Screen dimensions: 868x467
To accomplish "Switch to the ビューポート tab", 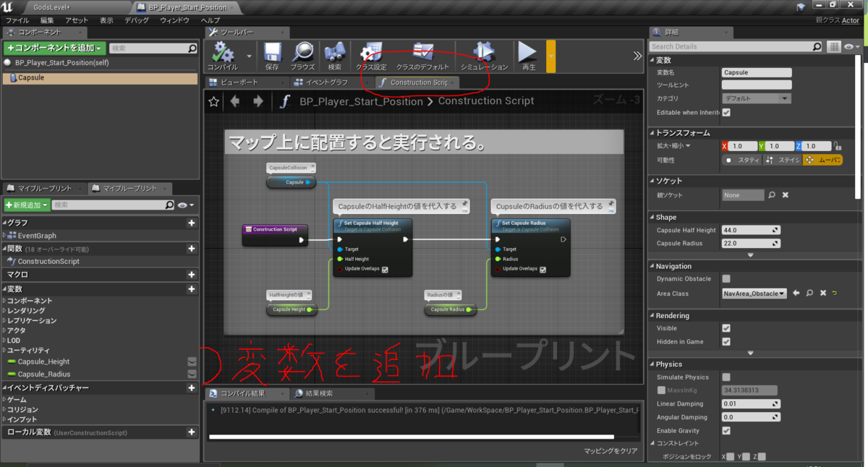I will [x=238, y=82].
